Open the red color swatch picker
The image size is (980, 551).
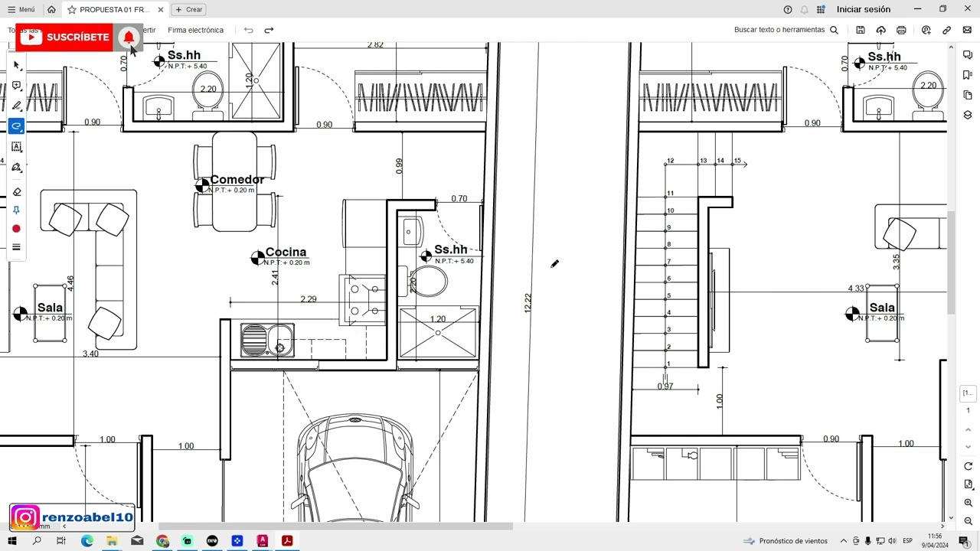click(16, 229)
